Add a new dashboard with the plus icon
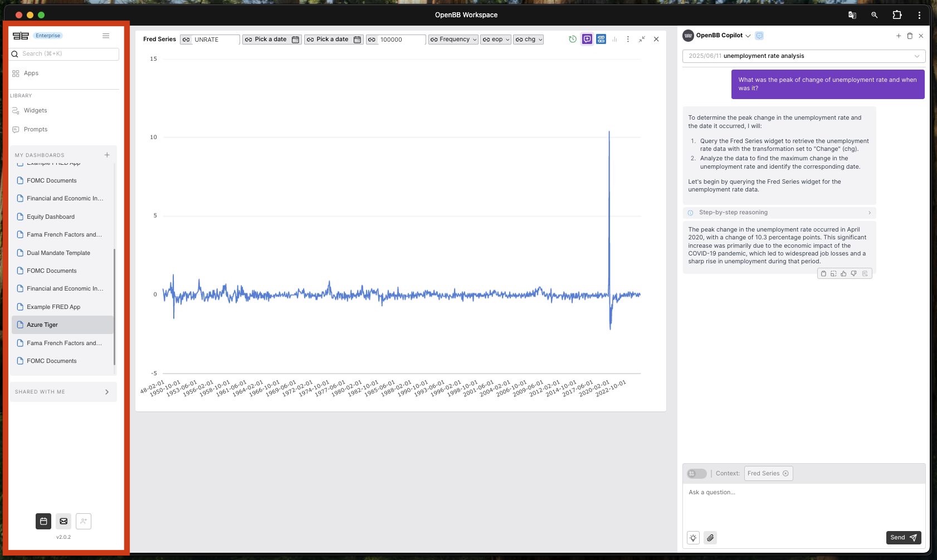937x560 pixels. (x=107, y=155)
